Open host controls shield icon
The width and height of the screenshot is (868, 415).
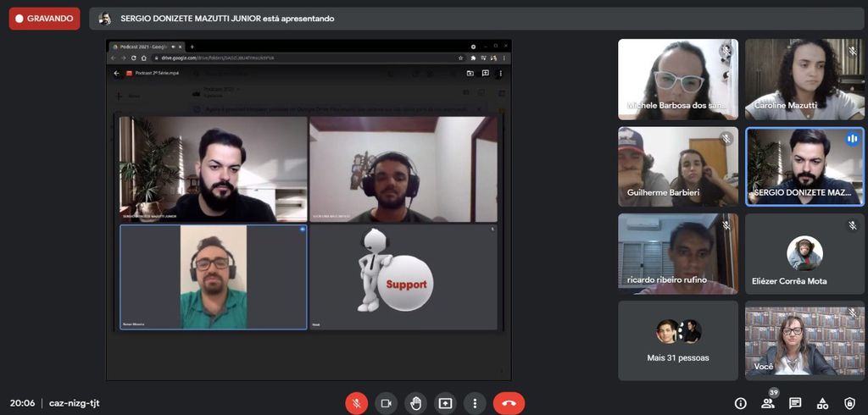click(x=849, y=403)
